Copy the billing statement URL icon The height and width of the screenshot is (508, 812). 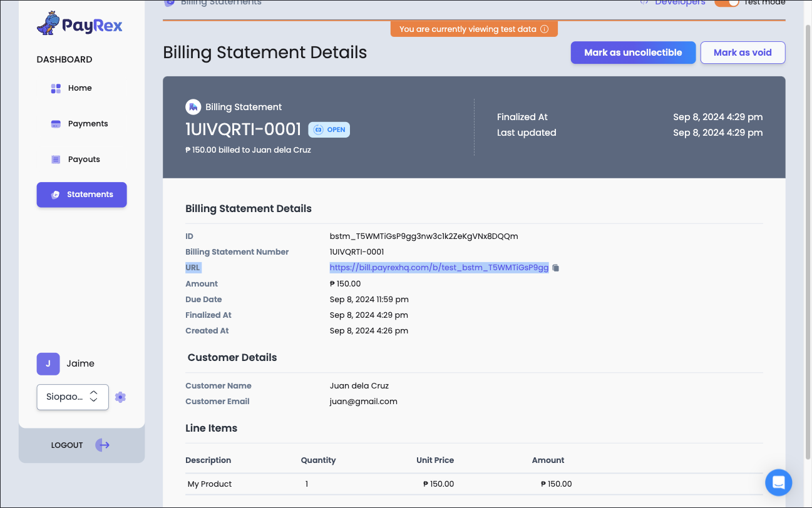tap(556, 267)
